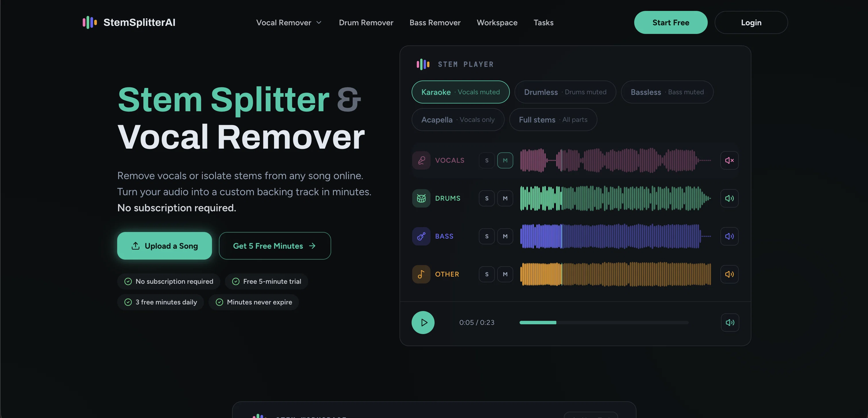
Task: Click the Other music note icon
Action: click(x=421, y=274)
